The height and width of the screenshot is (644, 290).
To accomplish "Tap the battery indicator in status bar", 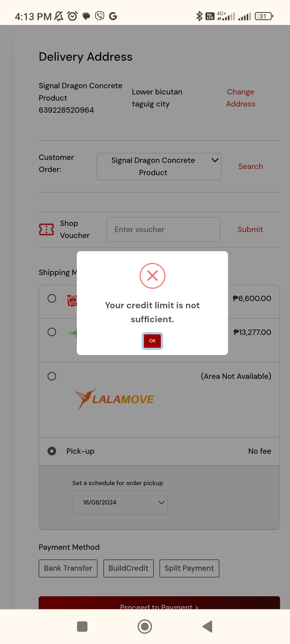I will coord(264,16).
